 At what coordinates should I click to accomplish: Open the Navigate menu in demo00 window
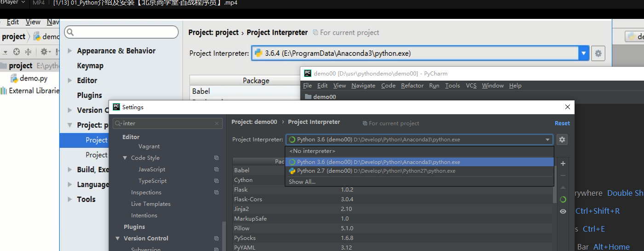(x=363, y=86)
